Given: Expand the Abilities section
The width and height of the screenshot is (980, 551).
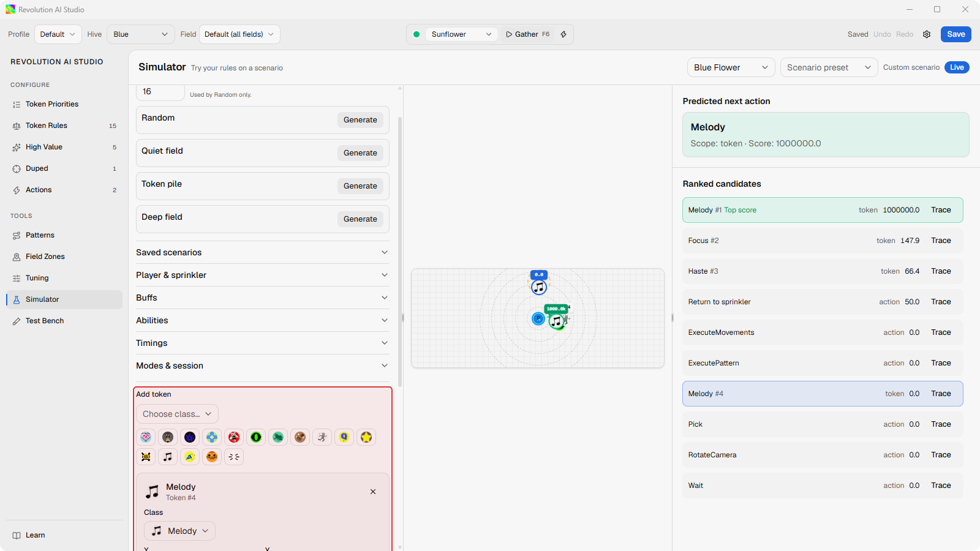Looking at the screenshot, I should tap(263, 320).
